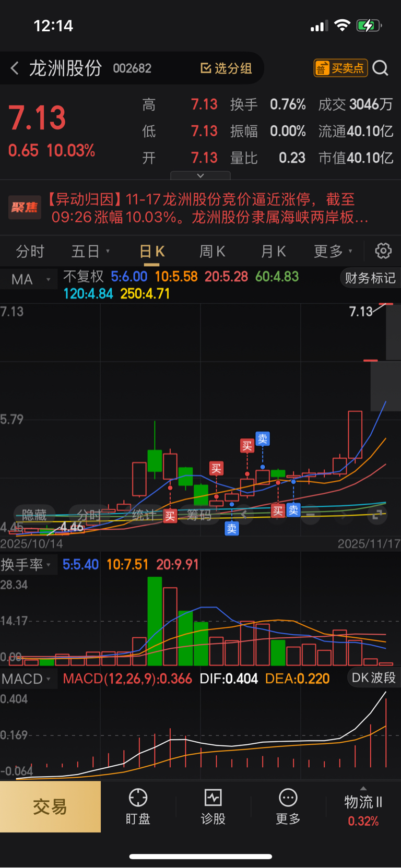Image resolution: width=401 pixels, height=868 pixels.
Task: Switch to 周K chart
Action: 212,252
